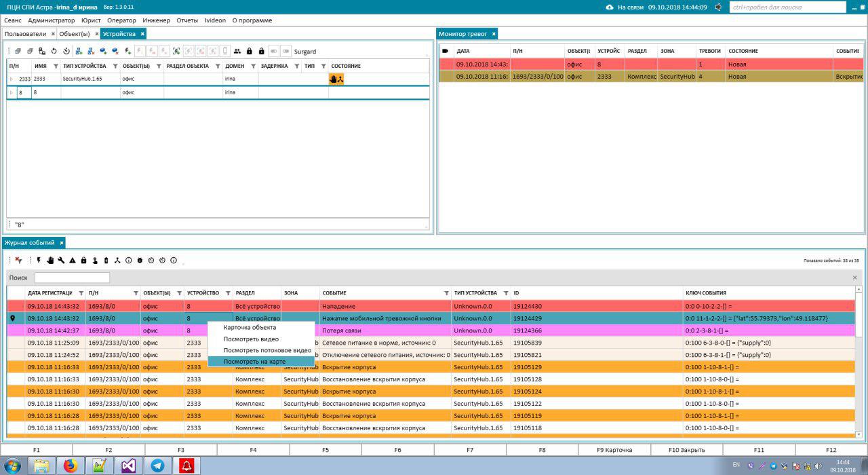Image resolution: width=868 pixels, height=475 pixels.
Task: Open filter for СОБЫТИЕ column in event log
Action: [446, 293]
